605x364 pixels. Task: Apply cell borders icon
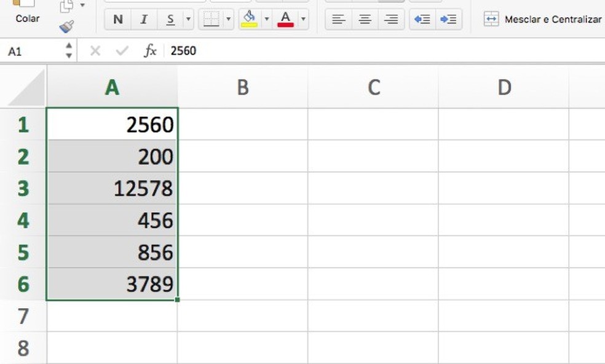211,19
